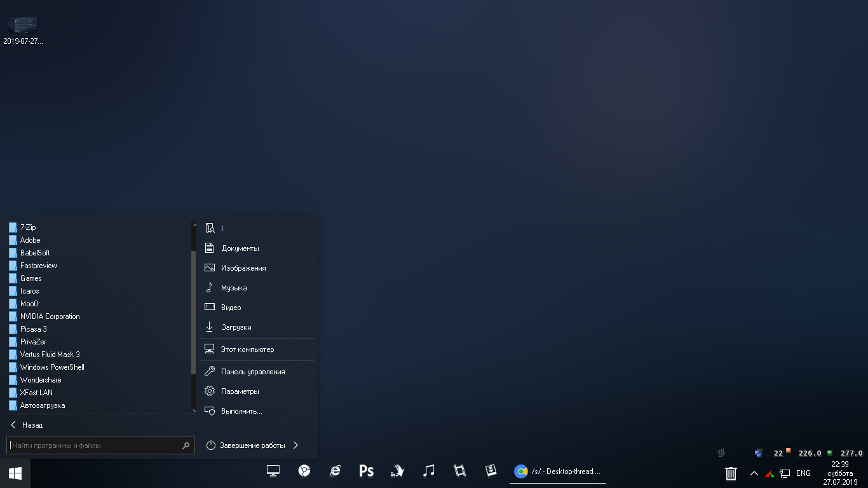Screen dimensions: 868x488
Task: Open the Recycle Bin on the taskbar
Action: click(731, 473)
